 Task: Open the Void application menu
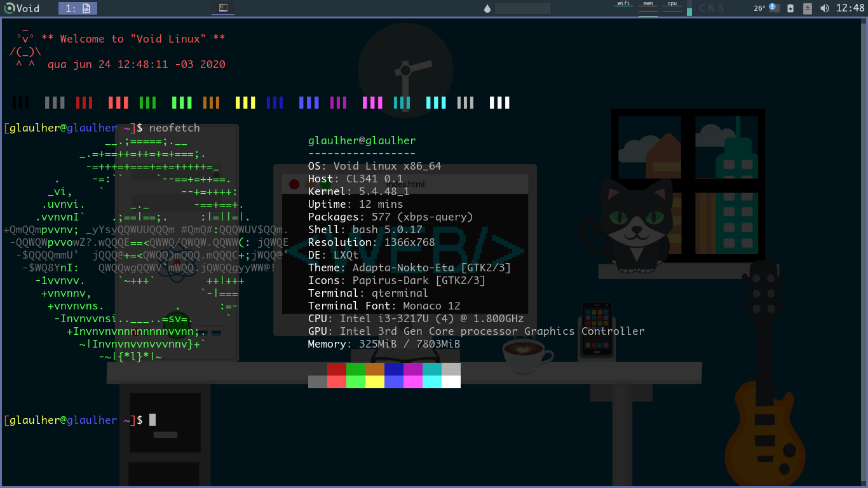pyautogui.click(x=22, y=8)
